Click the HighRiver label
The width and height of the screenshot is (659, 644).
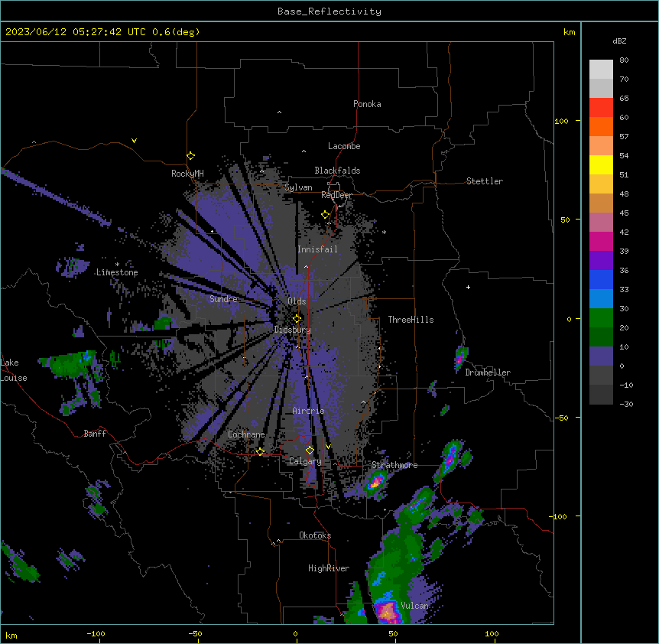(x=329, y=568)
